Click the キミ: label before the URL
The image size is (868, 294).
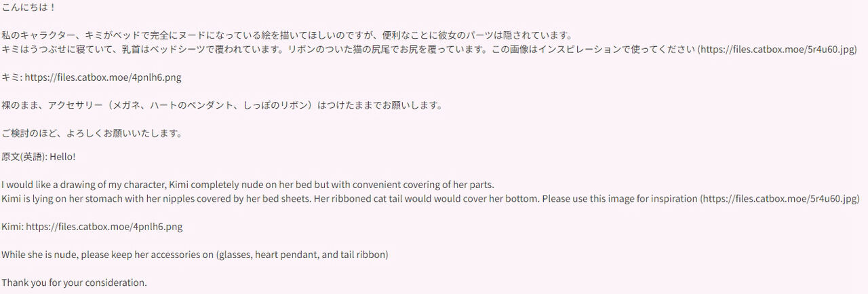12,77
